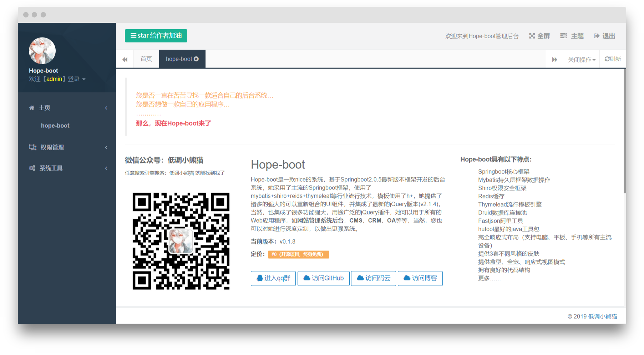This screenshot has height=355, width=644.
Task: Click the Hope-boot具有以下特点 heading
Action: point(496,159)
